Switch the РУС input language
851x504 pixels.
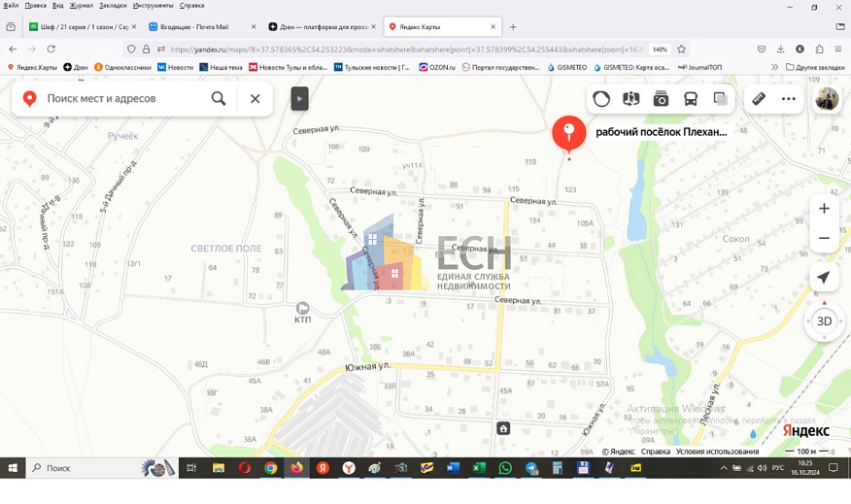[x=778, y=468]
